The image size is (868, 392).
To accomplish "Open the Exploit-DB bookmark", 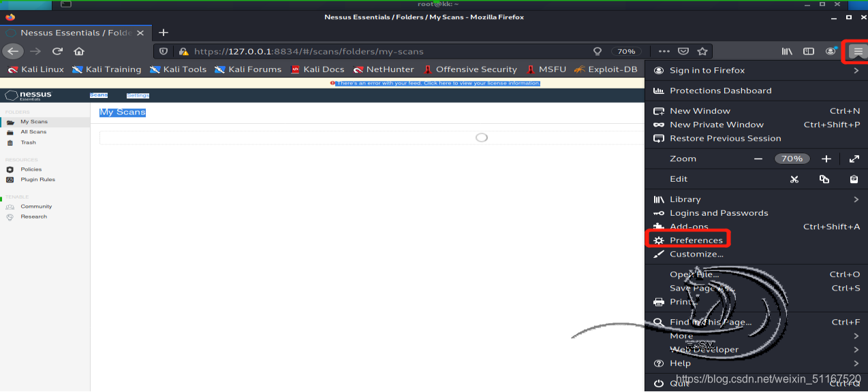I will [606, 69].
